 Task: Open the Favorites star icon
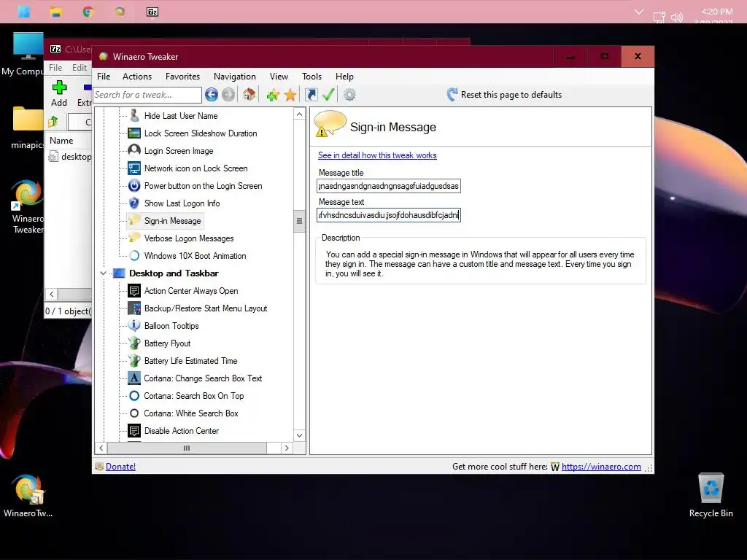(x=290, y=95)
